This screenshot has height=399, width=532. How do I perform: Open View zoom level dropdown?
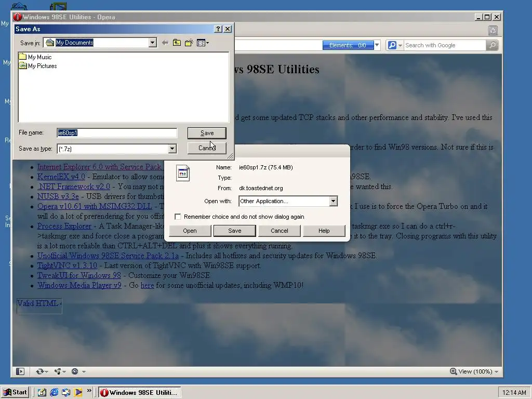pos(496,372)
